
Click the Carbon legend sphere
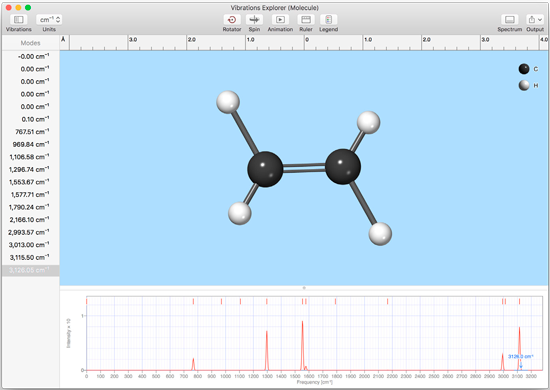[524, 69]
